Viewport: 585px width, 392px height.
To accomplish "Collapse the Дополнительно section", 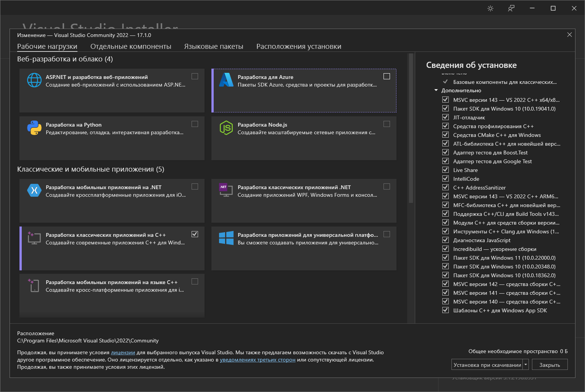I will 436,90.
